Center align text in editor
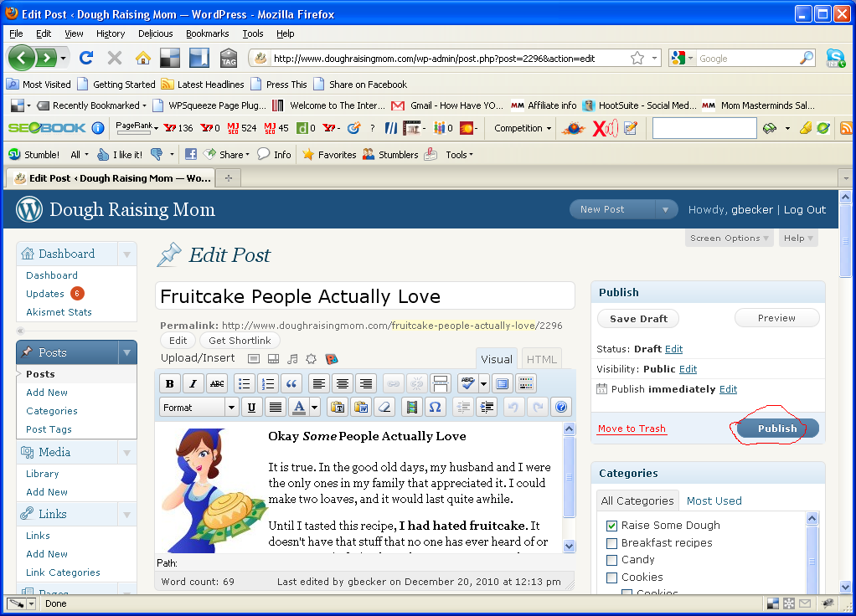856x616 pixels. pyautogui.click(x=343, y=383)
